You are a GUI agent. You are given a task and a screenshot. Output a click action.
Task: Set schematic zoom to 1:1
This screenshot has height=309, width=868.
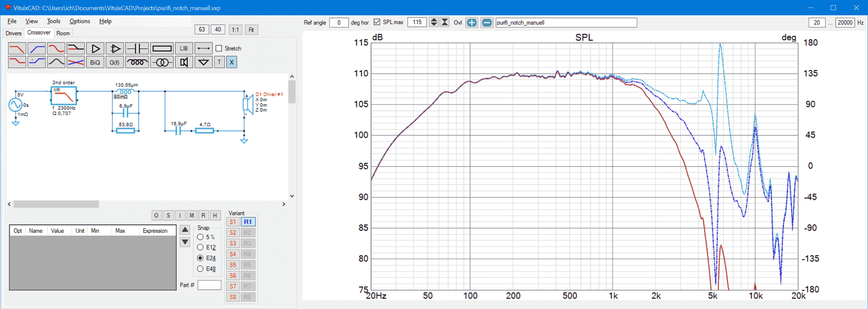click(x=235, y=30)
